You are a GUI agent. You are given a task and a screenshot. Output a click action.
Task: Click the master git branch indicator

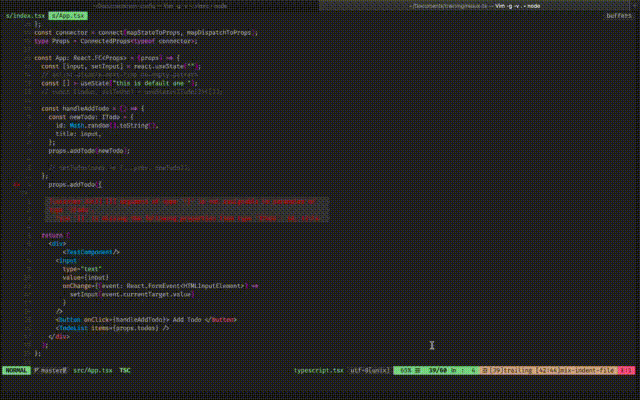pos(50,370)
